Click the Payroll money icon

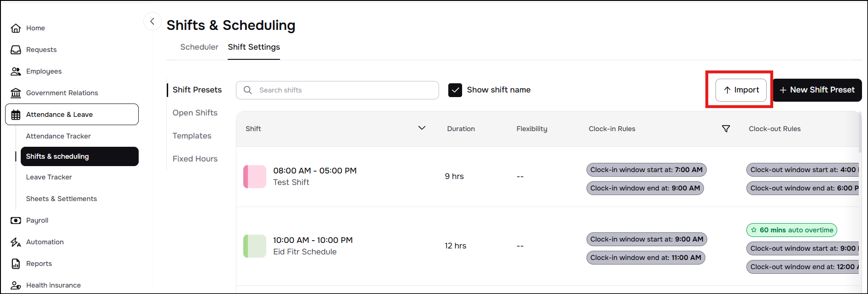coord(16,220)
